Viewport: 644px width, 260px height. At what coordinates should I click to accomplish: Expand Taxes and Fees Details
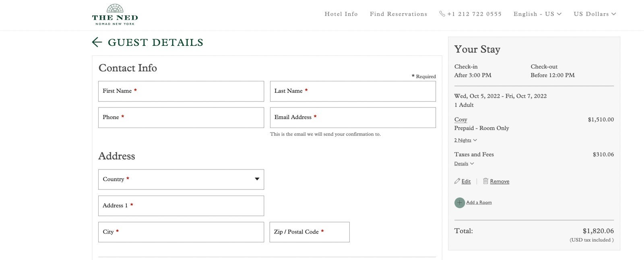(464, 164)
